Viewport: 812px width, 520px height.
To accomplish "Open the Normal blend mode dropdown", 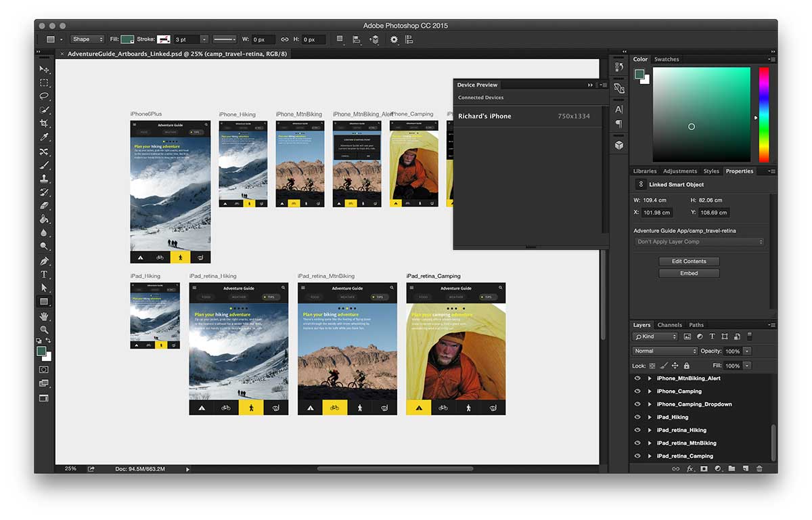I will point(664,351).
